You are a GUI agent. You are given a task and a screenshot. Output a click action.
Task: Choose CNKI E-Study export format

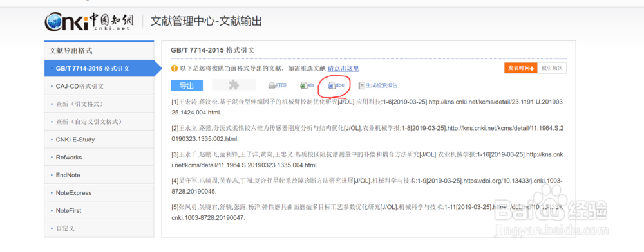[x=99, y=139]
